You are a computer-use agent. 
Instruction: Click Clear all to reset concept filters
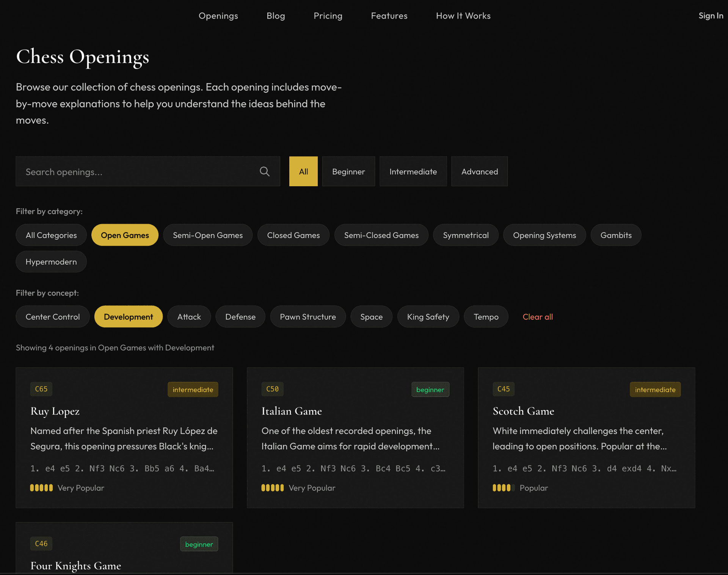538,317
